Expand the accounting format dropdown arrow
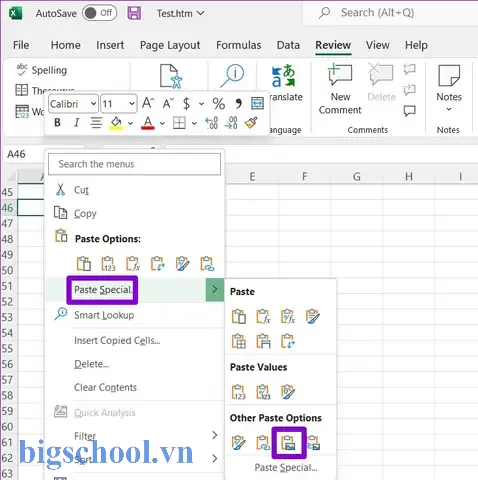Screen dimensions: 478x480 (201, 104)
